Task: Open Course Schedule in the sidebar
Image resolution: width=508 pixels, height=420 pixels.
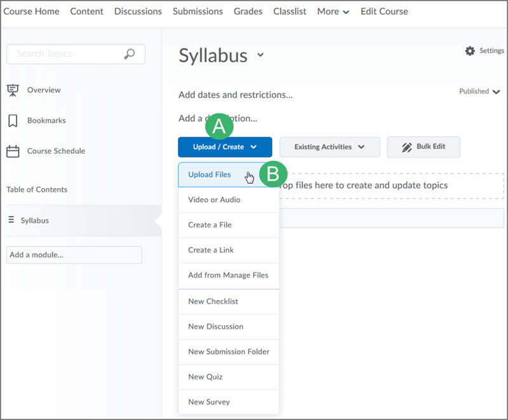Action: 56,151
